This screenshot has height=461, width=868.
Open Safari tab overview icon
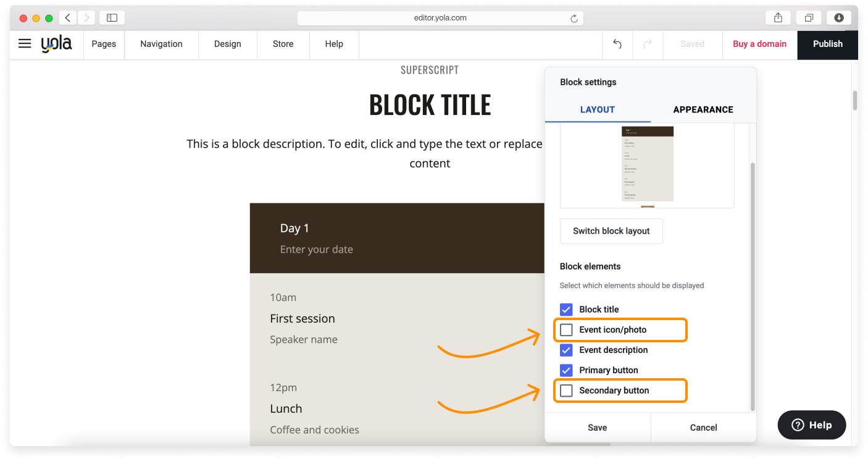[x=809, y=17]
